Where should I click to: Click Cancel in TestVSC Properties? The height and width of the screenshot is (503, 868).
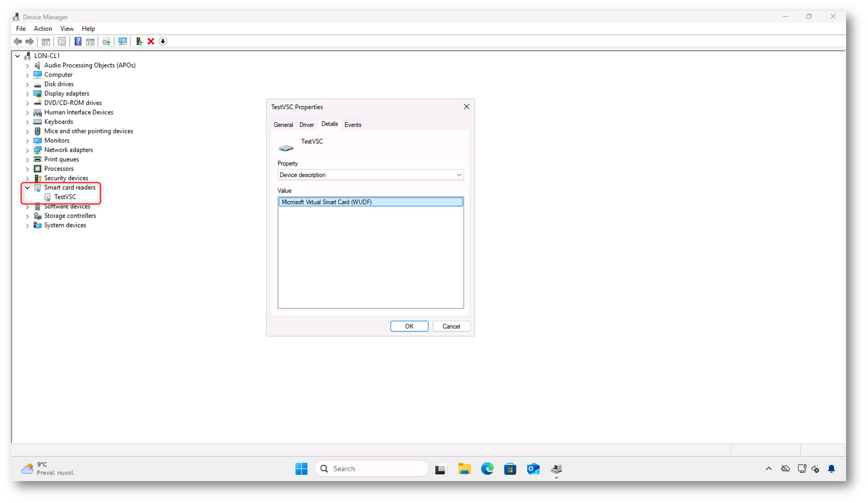point(451,326)
